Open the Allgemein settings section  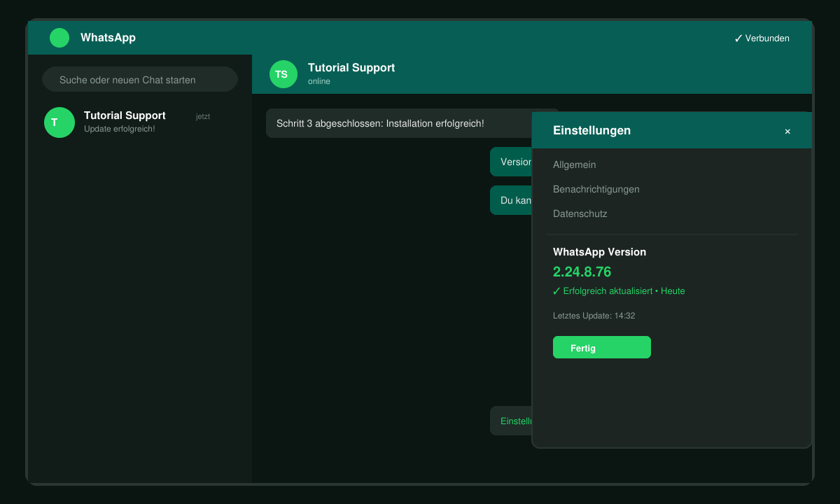tap(575, 164)
